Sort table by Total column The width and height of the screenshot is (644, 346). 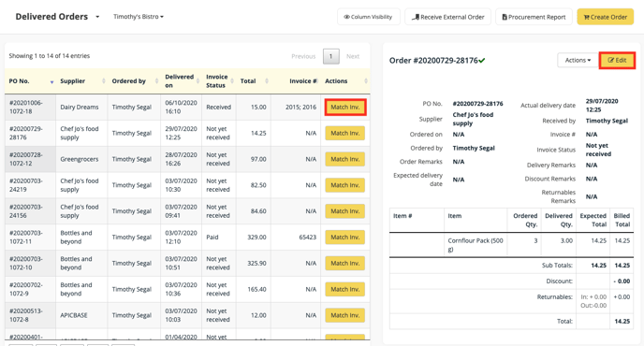tap(254, 81)
